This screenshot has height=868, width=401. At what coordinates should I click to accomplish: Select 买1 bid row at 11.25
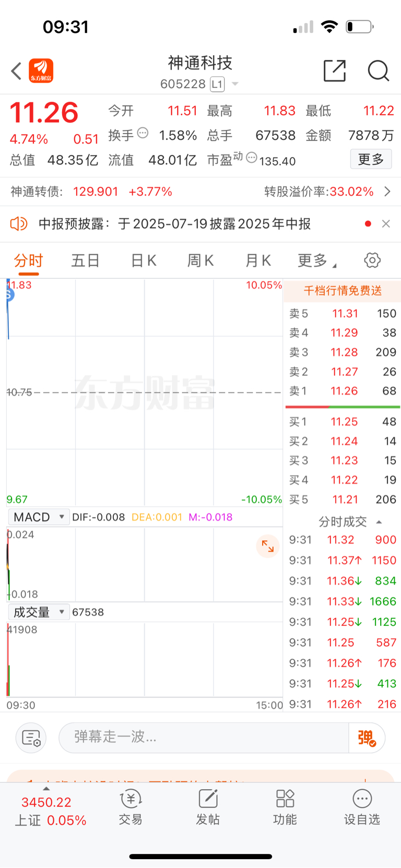tap(343, 422)
